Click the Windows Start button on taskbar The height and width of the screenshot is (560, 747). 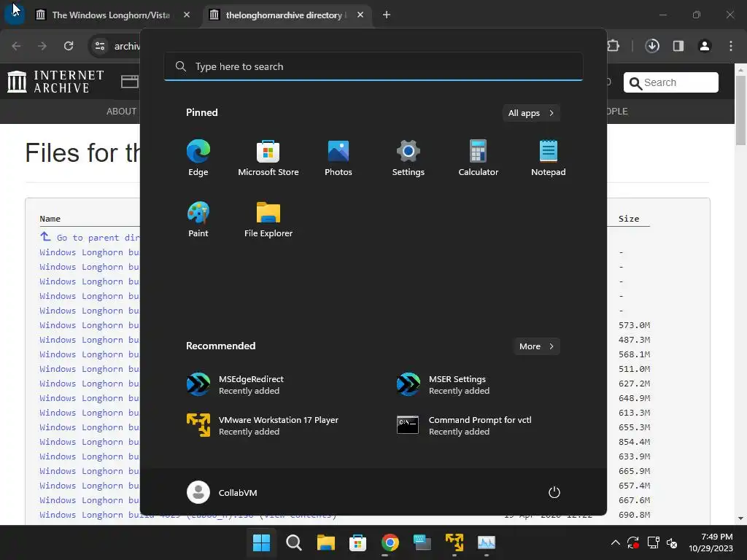[262, 542]
